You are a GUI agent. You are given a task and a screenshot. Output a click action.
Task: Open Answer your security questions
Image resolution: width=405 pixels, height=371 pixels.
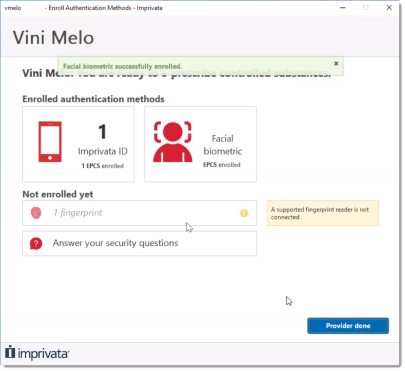(x=139, y=244)
